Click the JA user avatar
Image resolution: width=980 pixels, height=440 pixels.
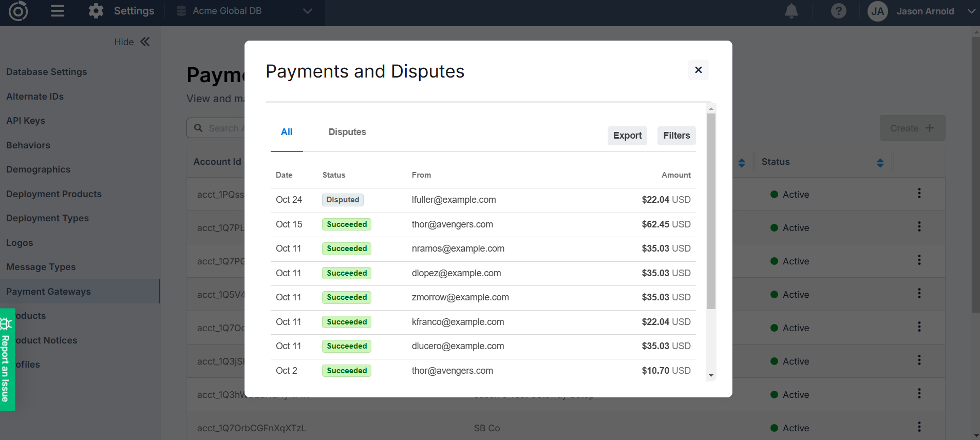(x=877, y=11)
